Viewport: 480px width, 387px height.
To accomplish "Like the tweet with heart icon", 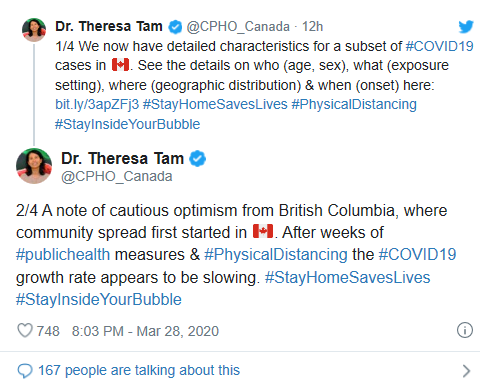I will point(25,331).
